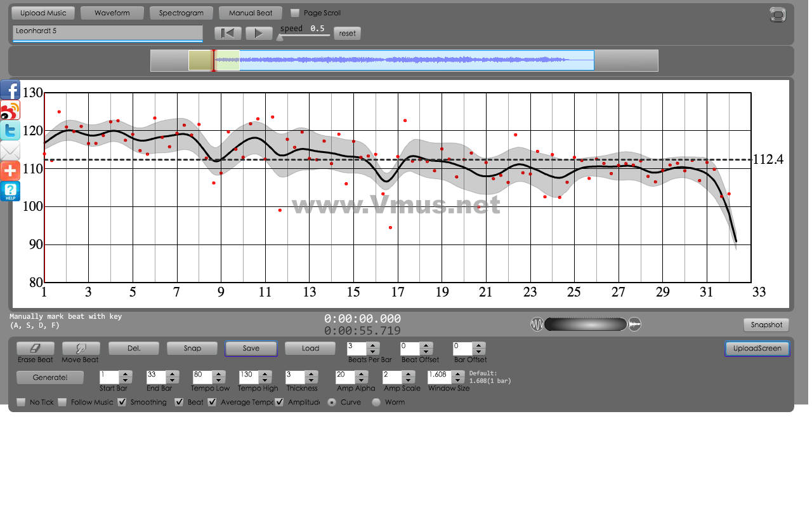812x508 pixels.
Task: Play the music track
Action: tap(259, 33)
